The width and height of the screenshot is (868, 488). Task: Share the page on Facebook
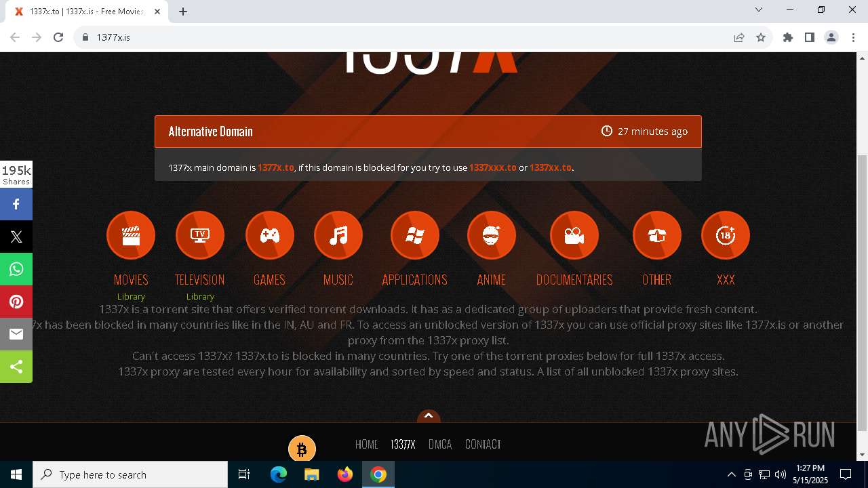(x=16, y=204)
